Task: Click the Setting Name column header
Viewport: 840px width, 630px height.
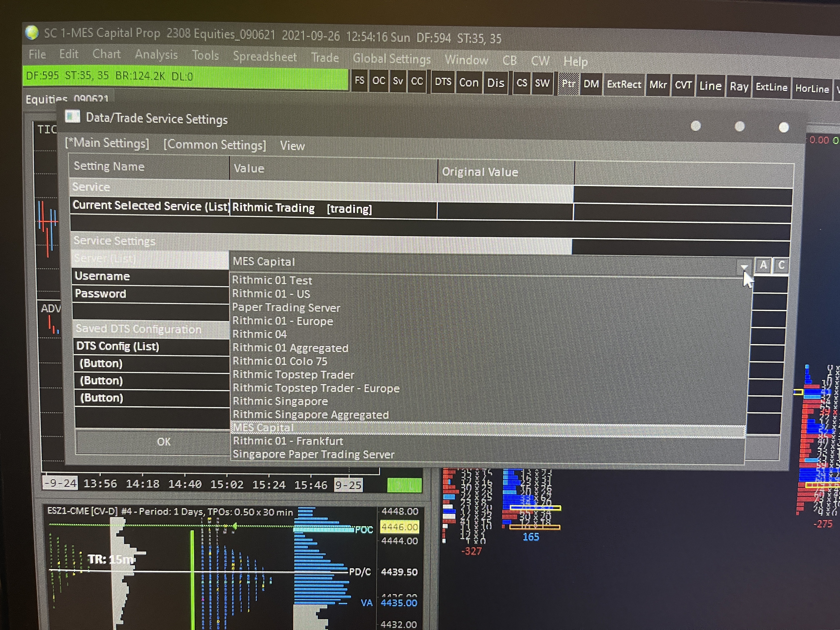Action: tap(149, 167)
